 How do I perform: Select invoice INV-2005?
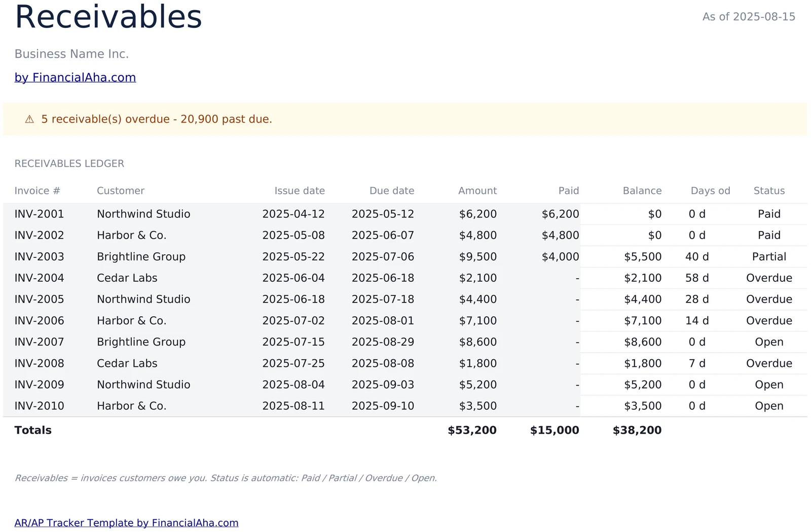pyautogui.click(x=40, y=299)
